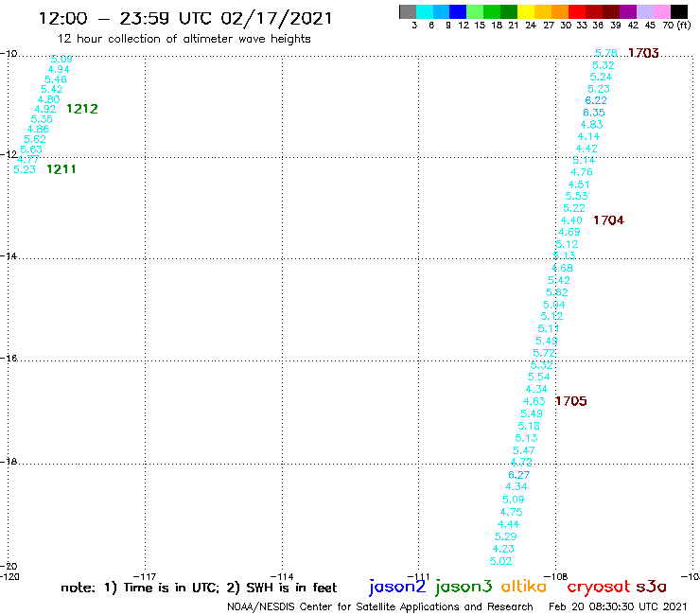700x615 pixels.
Task: Point at the data value '5.53'
Action: coord(576,196)
